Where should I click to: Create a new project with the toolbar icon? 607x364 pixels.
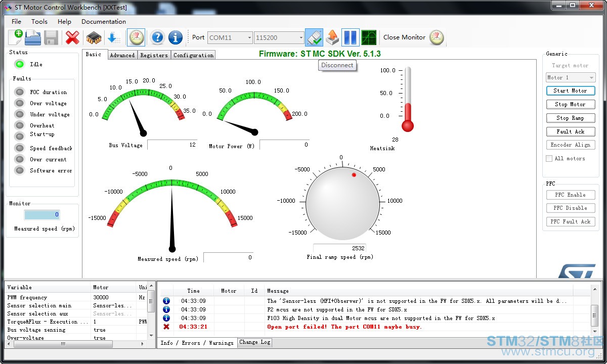click(16, 37)
